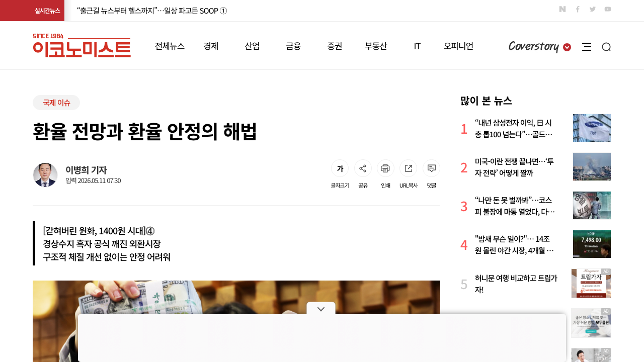Click the 공유 share icon
Viewport: 644px width, 362px height.
coord(363,168)
